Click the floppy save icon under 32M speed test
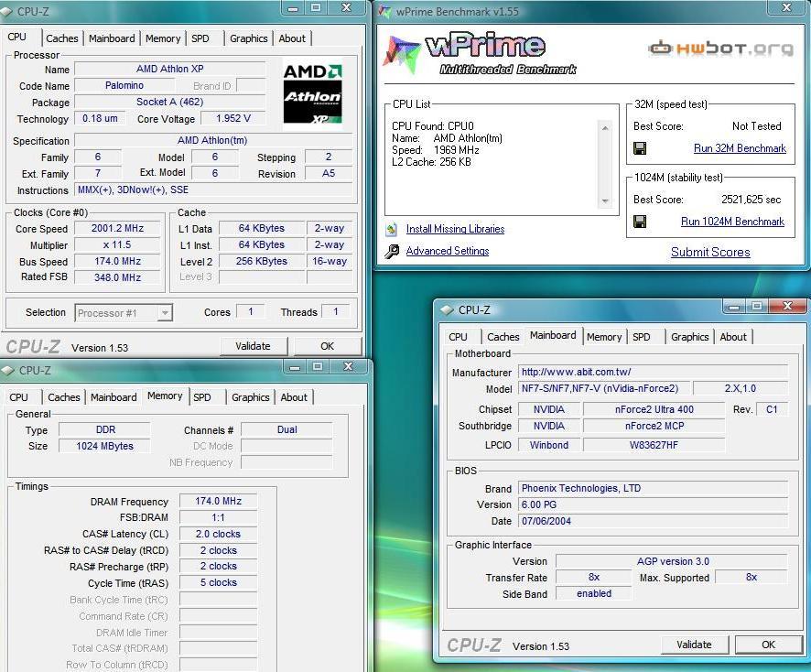811x672 pixels. click(x=640, y=148)
